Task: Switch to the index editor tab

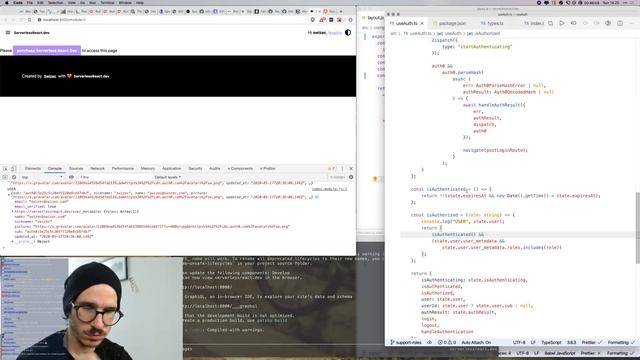Action: click(x=534, y=24)
